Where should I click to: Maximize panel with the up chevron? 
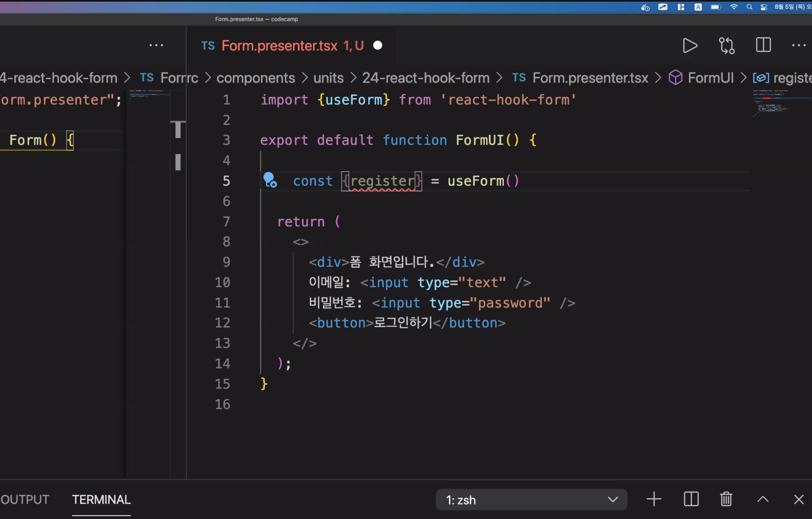(763, 499)
